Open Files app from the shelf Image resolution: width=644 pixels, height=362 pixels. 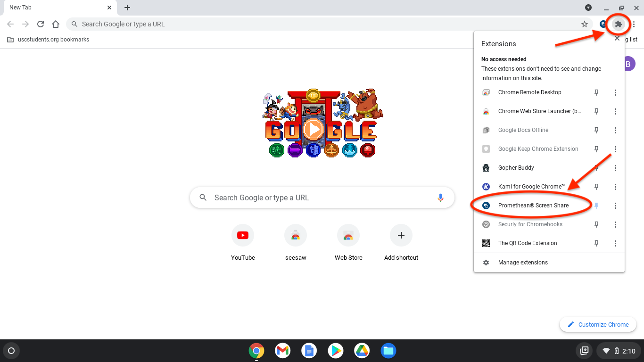388,351
